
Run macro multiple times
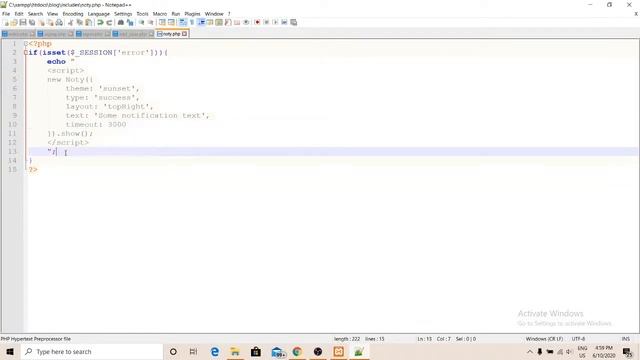[x=284, y=22]
